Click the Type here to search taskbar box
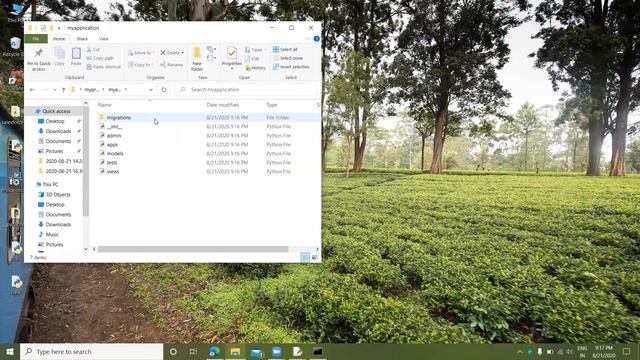Image resolution: width=640 pixels, height=360 pixels. [92, 351]
